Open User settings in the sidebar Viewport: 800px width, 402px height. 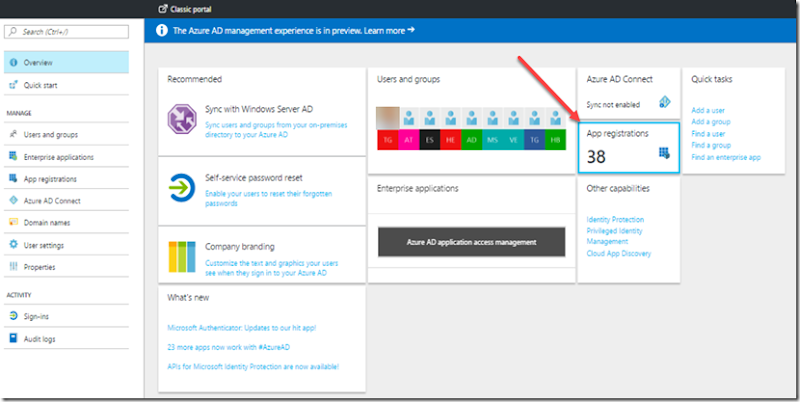click(66, 245)
